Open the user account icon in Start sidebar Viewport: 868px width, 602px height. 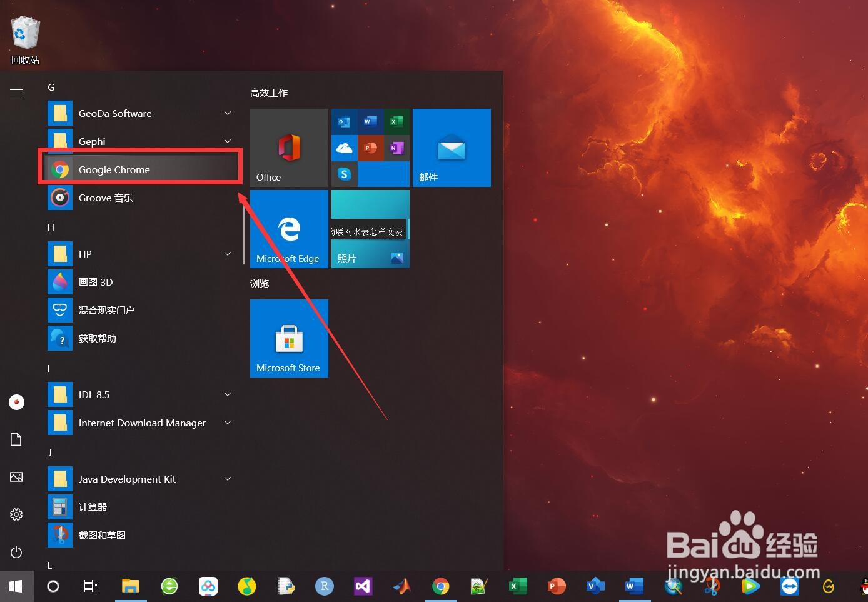16,402
